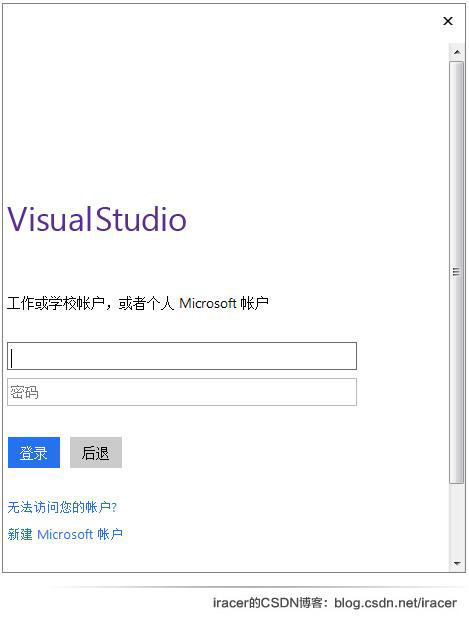Focus the account email input field
This screenshot has height=620, width=469.
182,356
